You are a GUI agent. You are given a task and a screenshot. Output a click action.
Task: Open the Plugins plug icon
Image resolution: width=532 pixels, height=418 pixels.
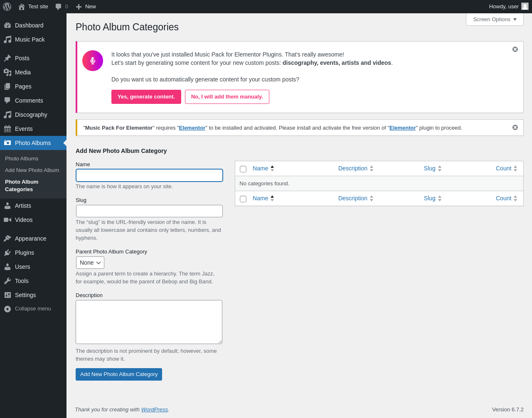[7, 253]
